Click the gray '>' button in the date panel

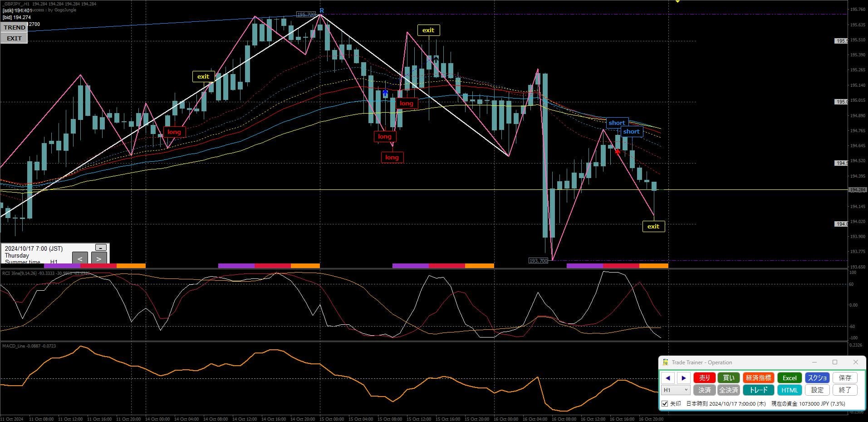[99, 258]
